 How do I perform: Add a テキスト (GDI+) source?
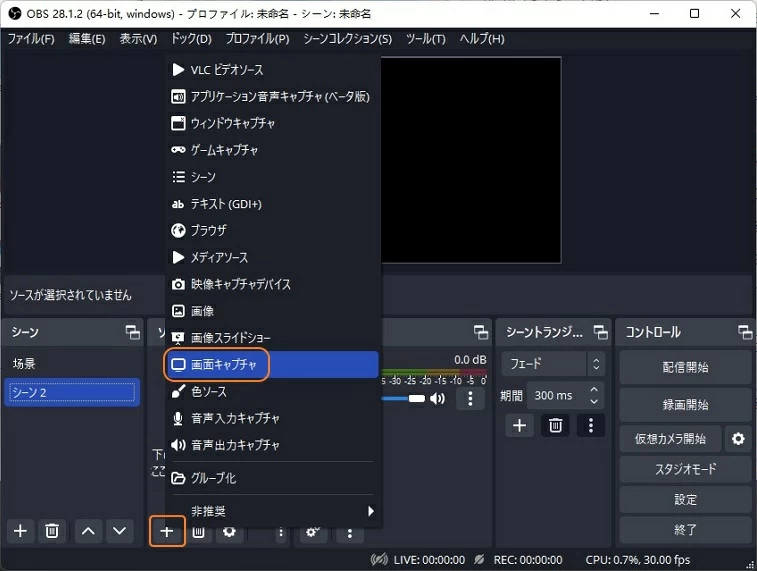(273, 204)
